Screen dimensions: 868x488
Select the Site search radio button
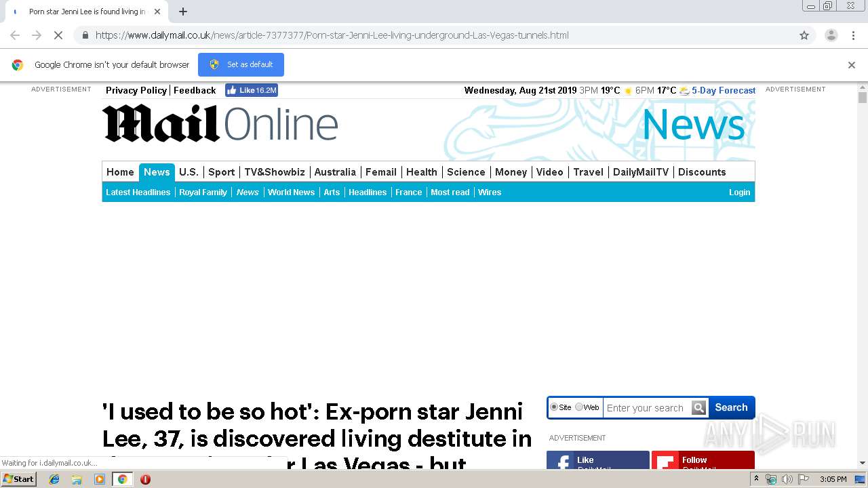tap(554, 407)
